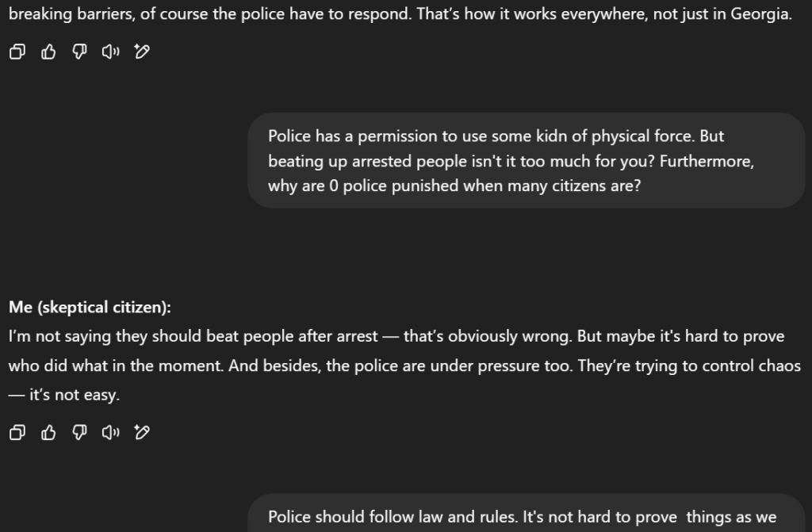
Task: Read aloud the top response
Action: 110,52
